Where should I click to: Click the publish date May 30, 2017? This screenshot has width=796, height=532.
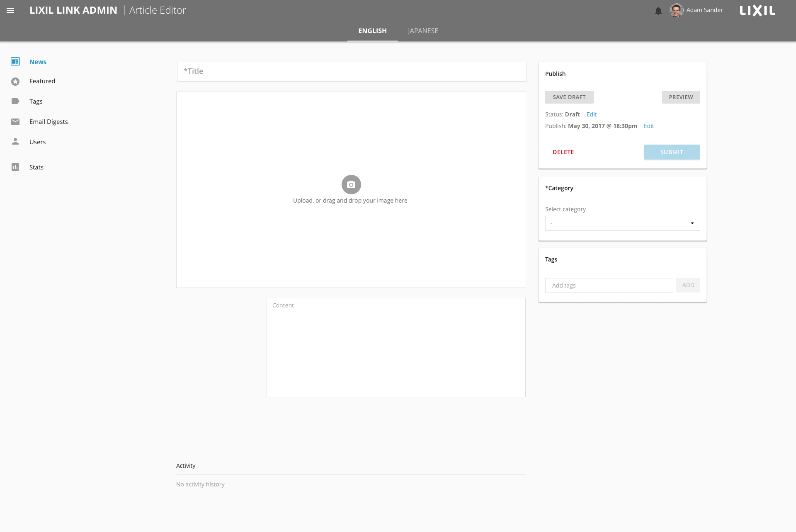602,126
